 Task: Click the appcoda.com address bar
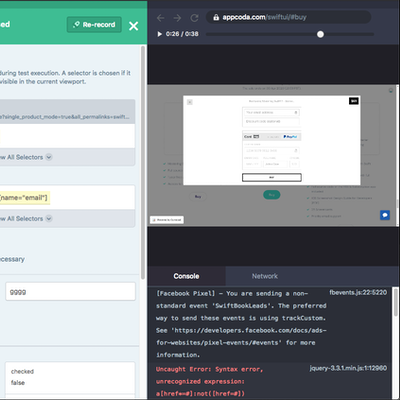tap(288, 17)
